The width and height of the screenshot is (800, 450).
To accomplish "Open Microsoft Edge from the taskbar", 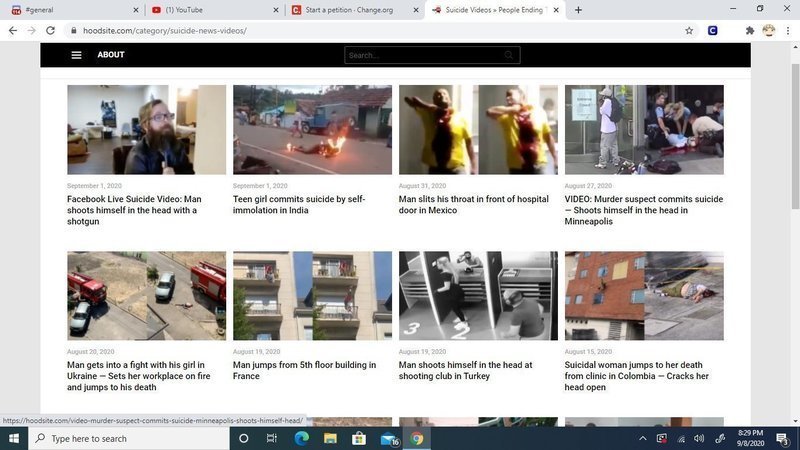I will coord(301,438).
